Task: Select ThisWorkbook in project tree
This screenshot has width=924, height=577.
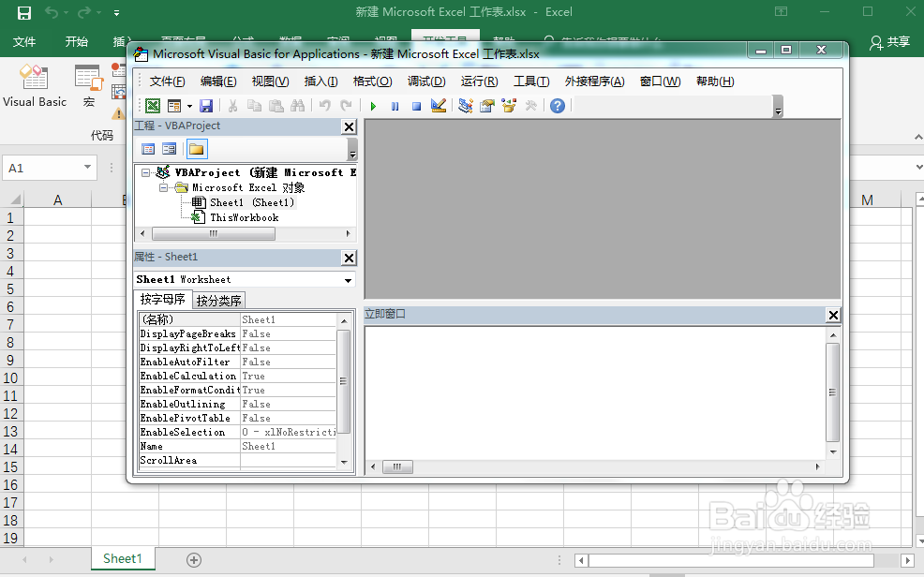Action: click(x=244, y=218)
